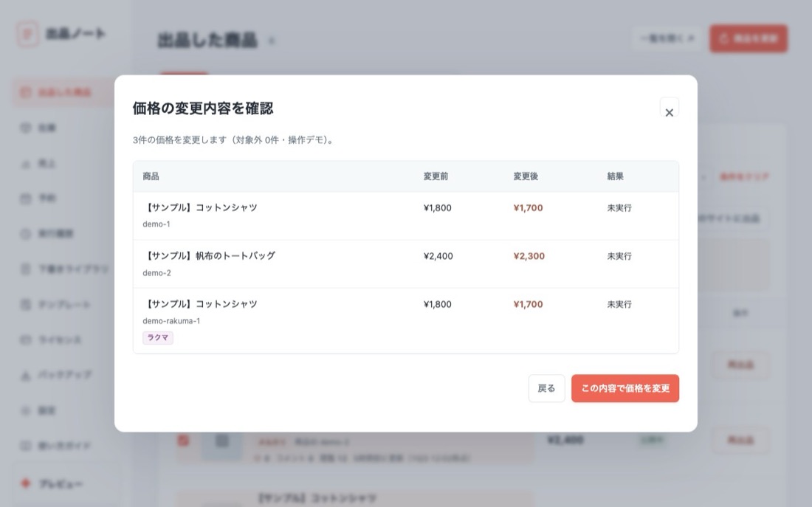The height and width of the screenshot is (507, 812).
Task: Click the 3件の価格を変更します summary text
Action: (233, 139)
